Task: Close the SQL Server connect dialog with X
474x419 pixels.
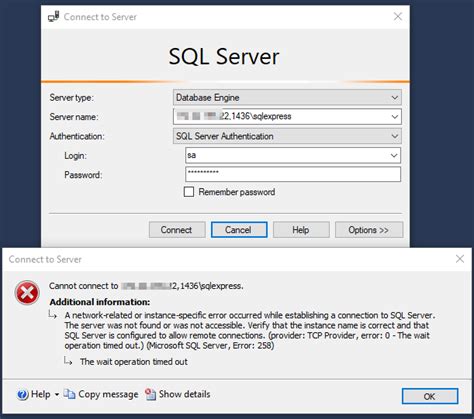Action: click(x=398, y=16)
